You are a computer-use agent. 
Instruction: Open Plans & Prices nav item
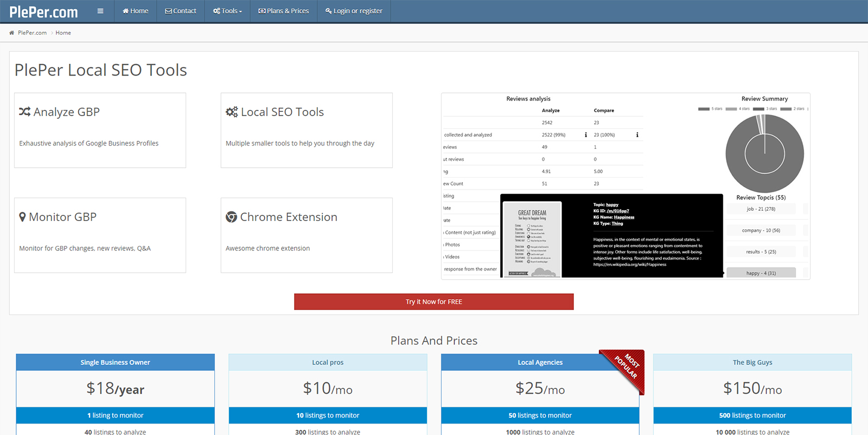pos(284,11)
